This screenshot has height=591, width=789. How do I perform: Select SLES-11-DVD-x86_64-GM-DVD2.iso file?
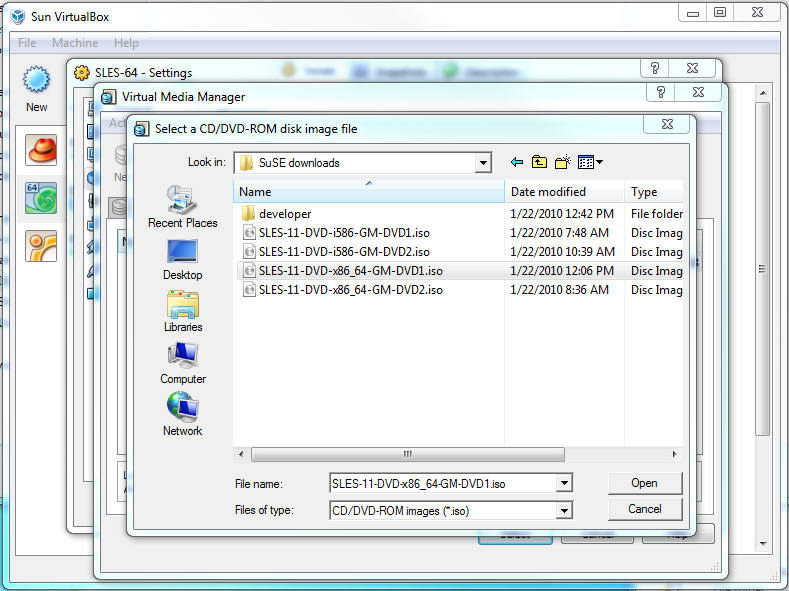point(342,290)
